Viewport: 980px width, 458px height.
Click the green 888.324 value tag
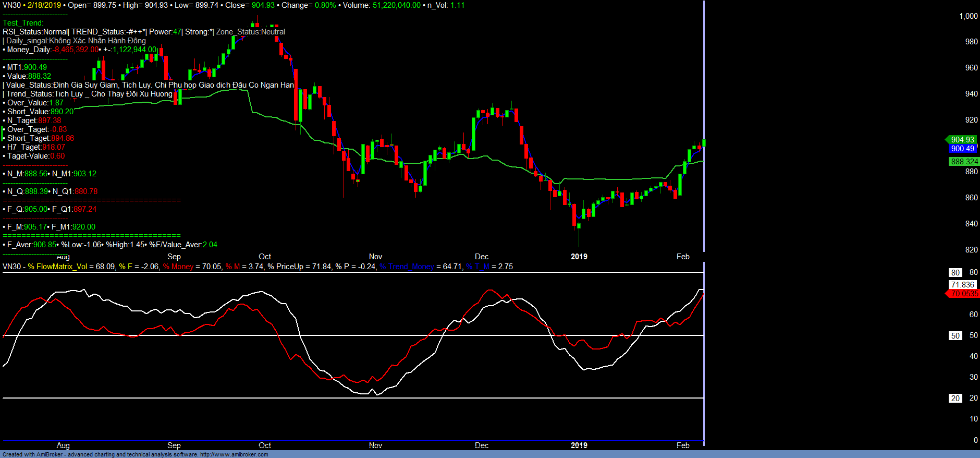pyautogui.click(x=964, y=162)
